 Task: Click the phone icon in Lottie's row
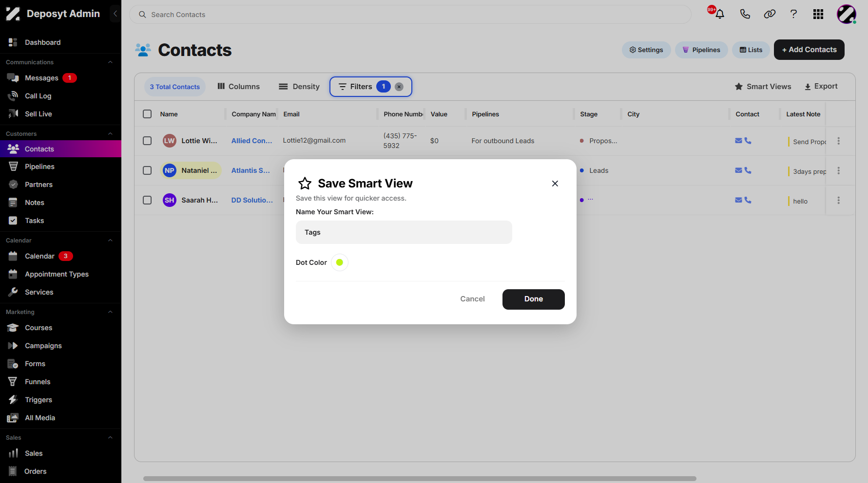[x=748, y=141]
